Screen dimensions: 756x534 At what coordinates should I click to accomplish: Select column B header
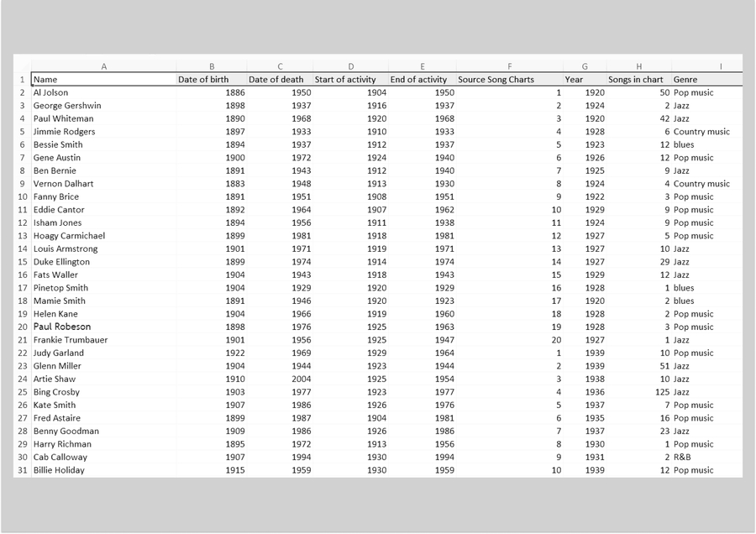coord(212,66)
